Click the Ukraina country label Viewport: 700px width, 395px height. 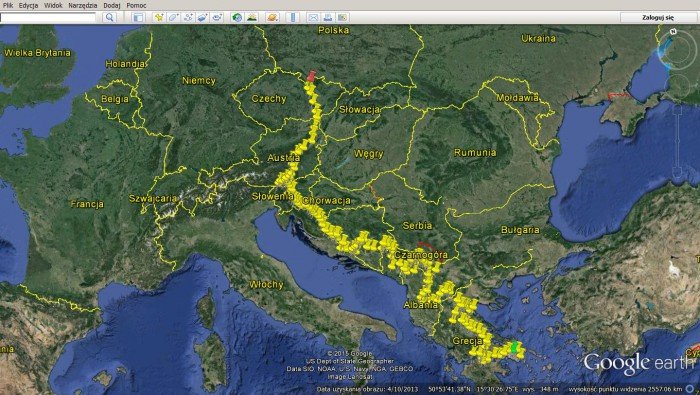click(x=538, y=38)
